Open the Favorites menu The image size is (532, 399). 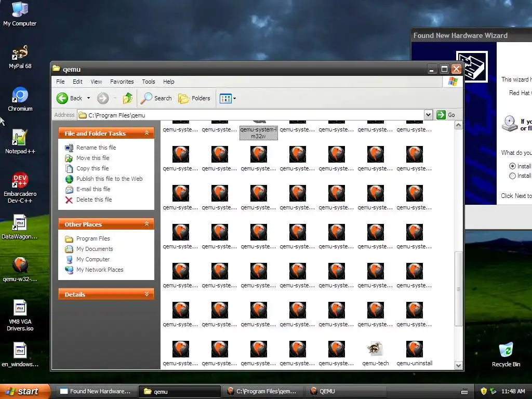(122, 82)
